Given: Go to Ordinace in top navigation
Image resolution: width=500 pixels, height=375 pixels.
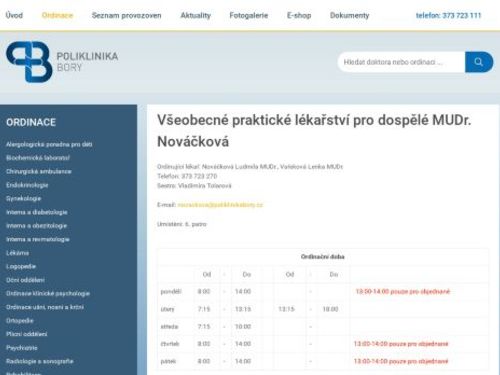Looking at the screenshot, I should click(57, 15).
